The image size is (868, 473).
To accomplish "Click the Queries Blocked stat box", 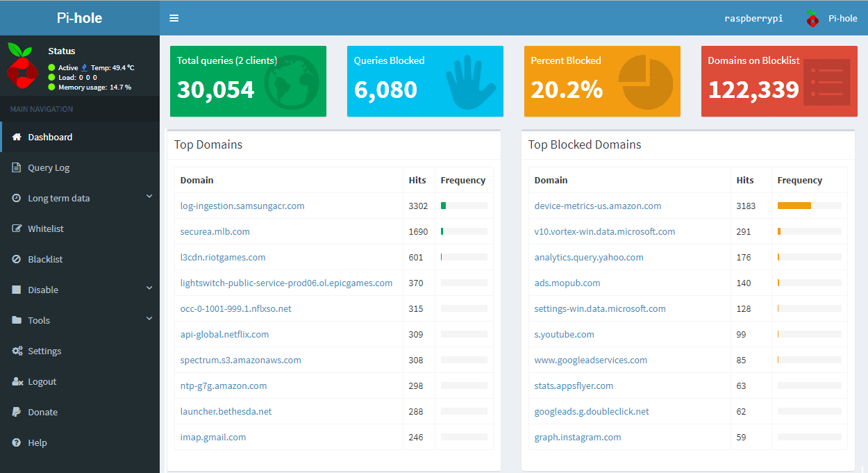I will [425, 81].
